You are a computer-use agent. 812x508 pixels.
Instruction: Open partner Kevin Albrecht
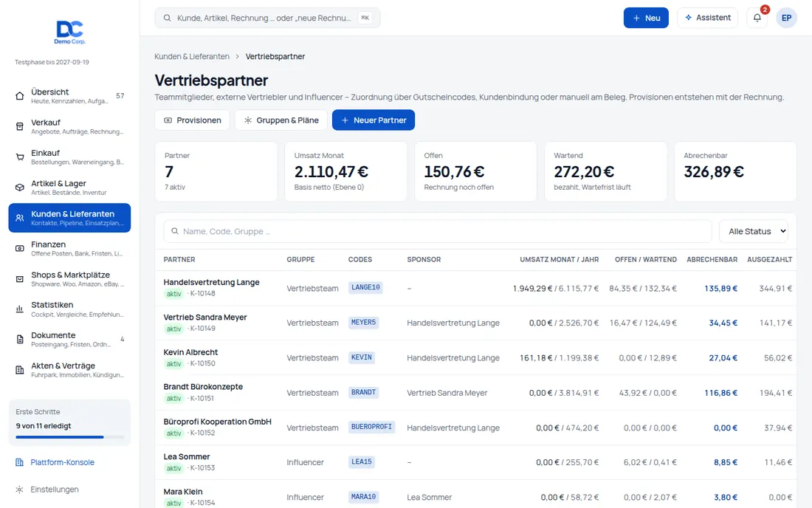[190, 352]
